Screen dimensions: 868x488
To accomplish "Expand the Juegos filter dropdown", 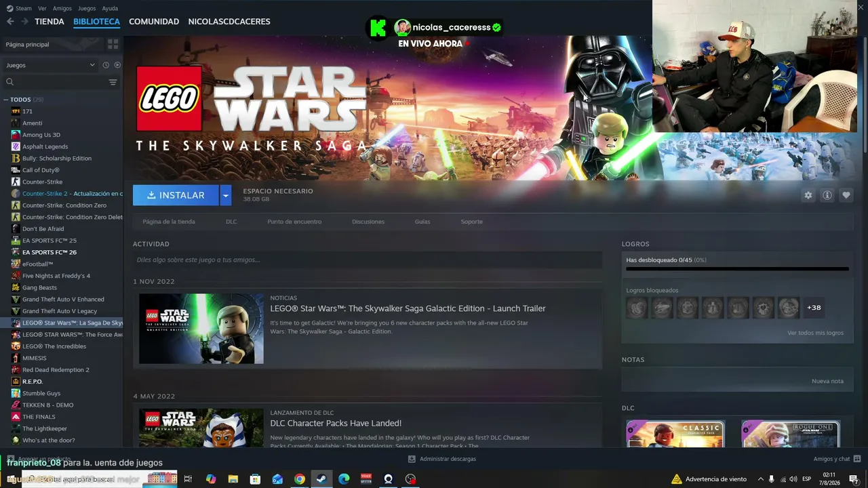I will [51, 65].
